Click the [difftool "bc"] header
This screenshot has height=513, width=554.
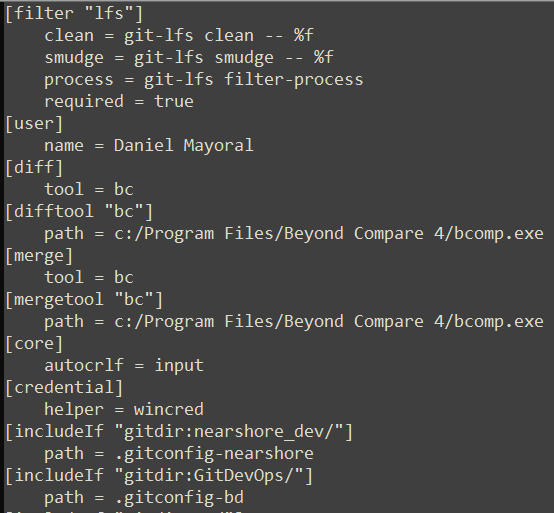click(x=79, y=212)
